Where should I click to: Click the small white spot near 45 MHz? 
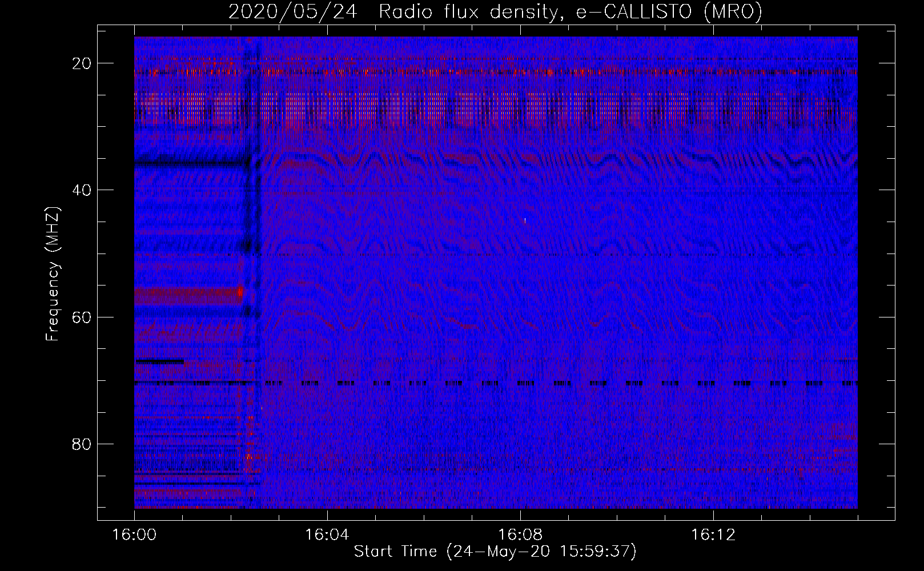[x=525, y=220]
